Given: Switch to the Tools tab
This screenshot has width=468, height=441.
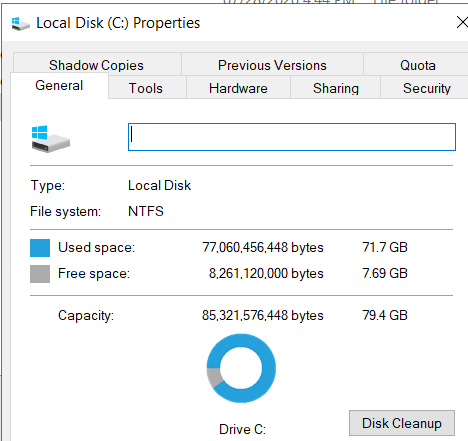Looking at the screenshot, I should tap(147, 88).
